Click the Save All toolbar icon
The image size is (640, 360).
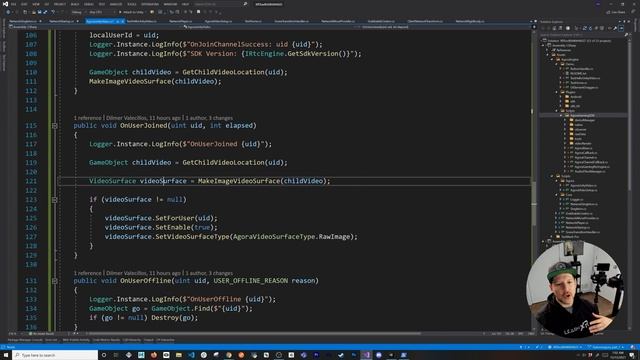tap(45, 12)
